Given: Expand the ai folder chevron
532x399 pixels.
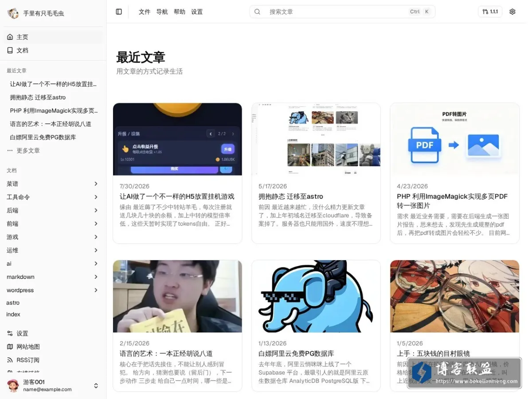Looking at the screenshot, I should click(96, 263).
